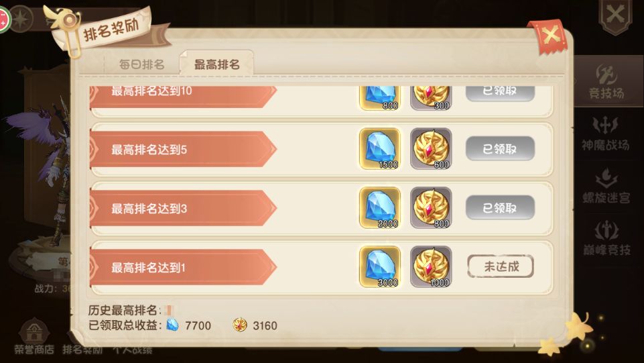
Task: Open the 螺旋迷宫 sidebar icon
Action: pos(606,185)
